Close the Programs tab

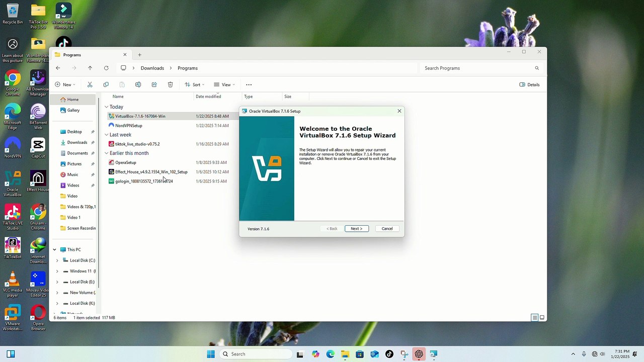click(x=125, y=55)
